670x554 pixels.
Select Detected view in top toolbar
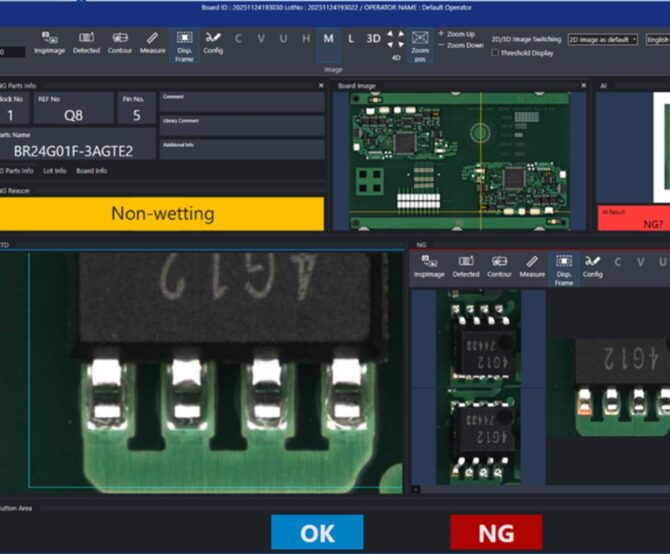click(x=86, y=43)
